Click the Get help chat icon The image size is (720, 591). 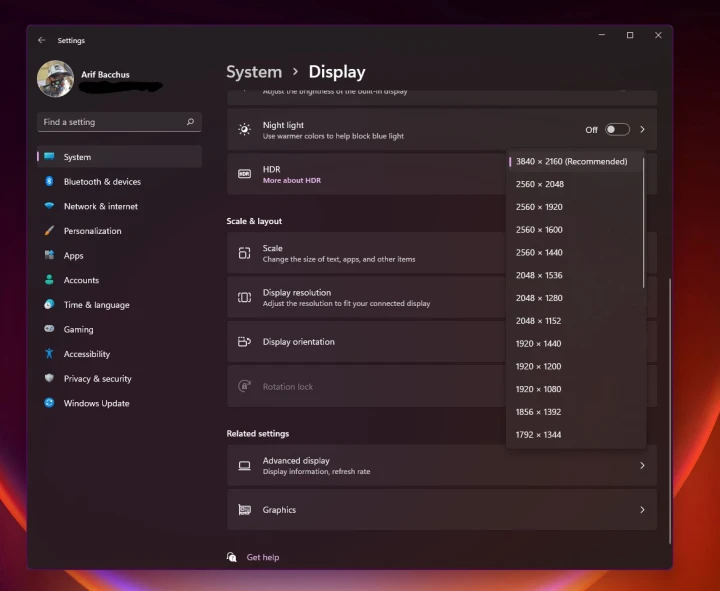(232, 557)
